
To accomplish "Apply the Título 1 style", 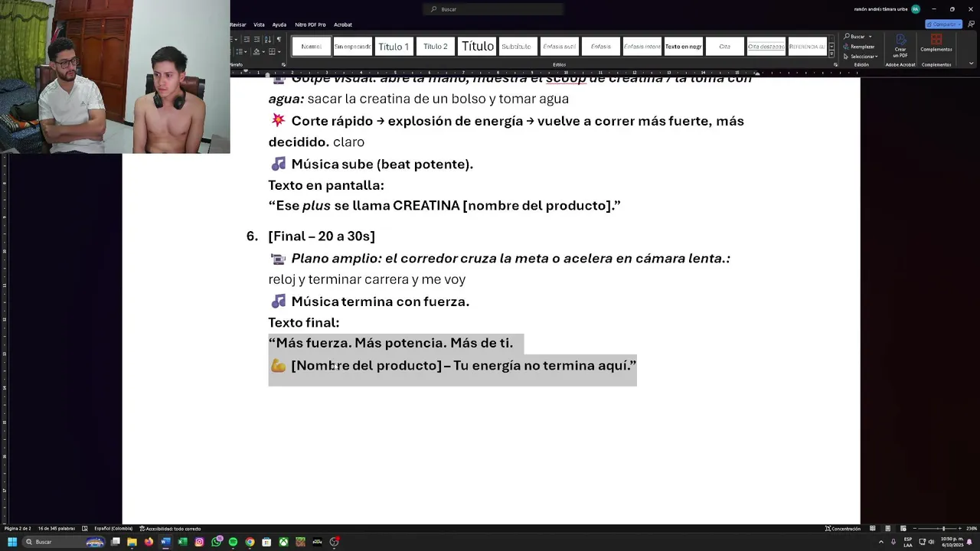I will click(x=394, y=46).
